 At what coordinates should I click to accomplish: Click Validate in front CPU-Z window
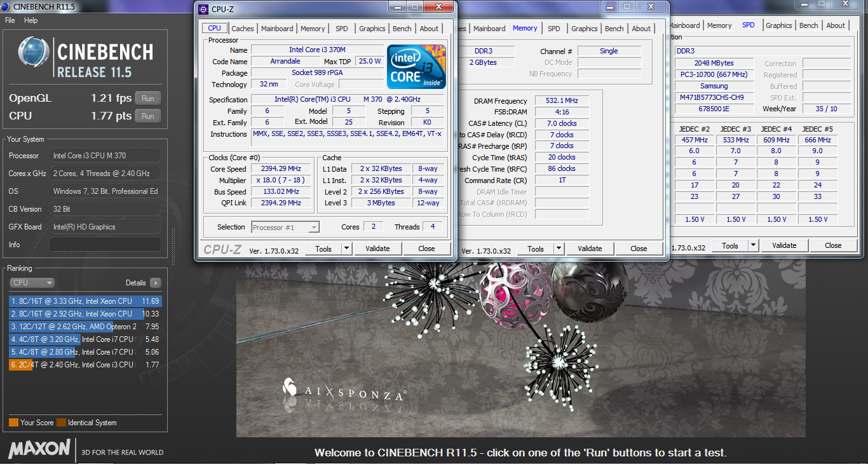pos(377,249)
